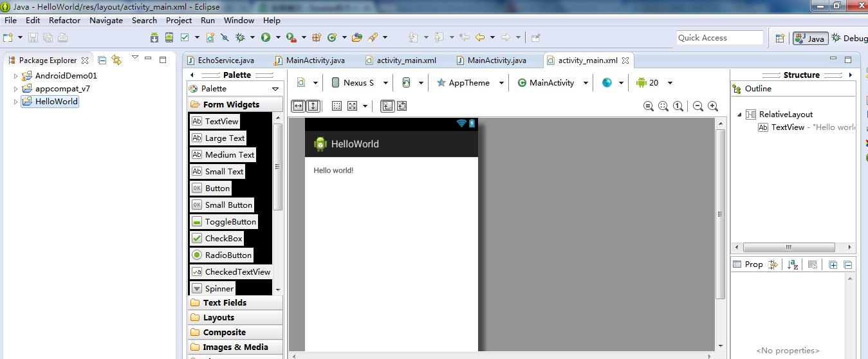Reset layout zoom to 100%
Viewport: 868px width, 359px height.
678,106
